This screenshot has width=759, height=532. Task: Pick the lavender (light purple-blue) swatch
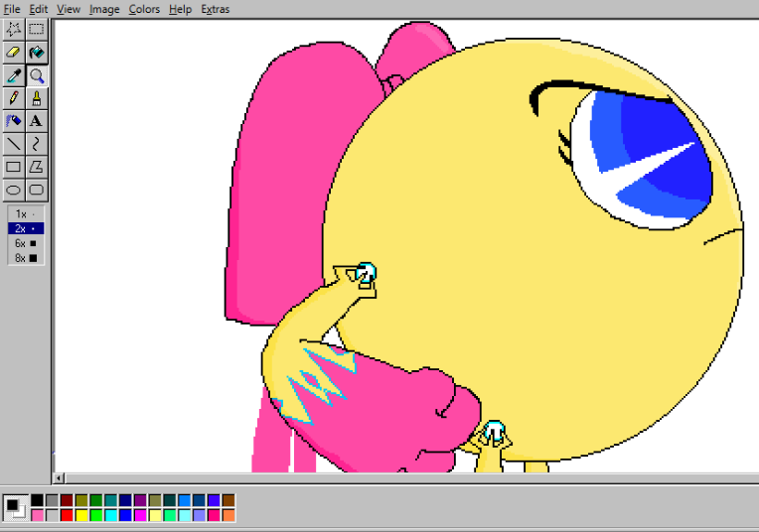199,515
